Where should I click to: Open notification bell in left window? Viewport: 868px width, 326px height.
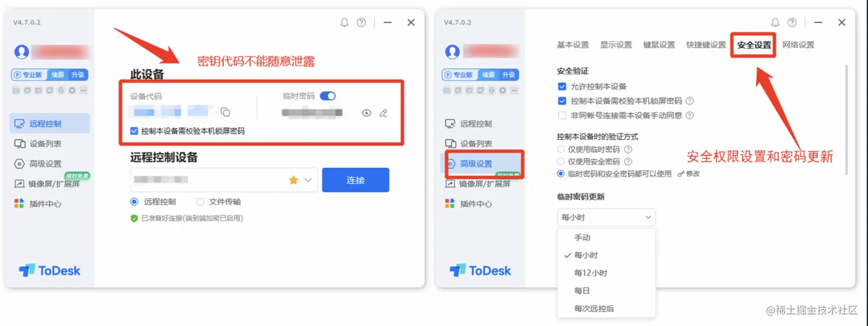[344, 22]
